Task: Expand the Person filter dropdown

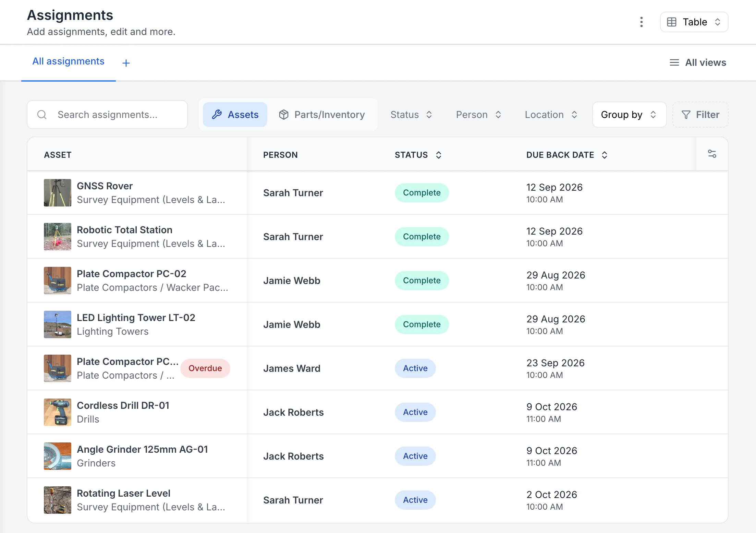Action: click(478, 115)
